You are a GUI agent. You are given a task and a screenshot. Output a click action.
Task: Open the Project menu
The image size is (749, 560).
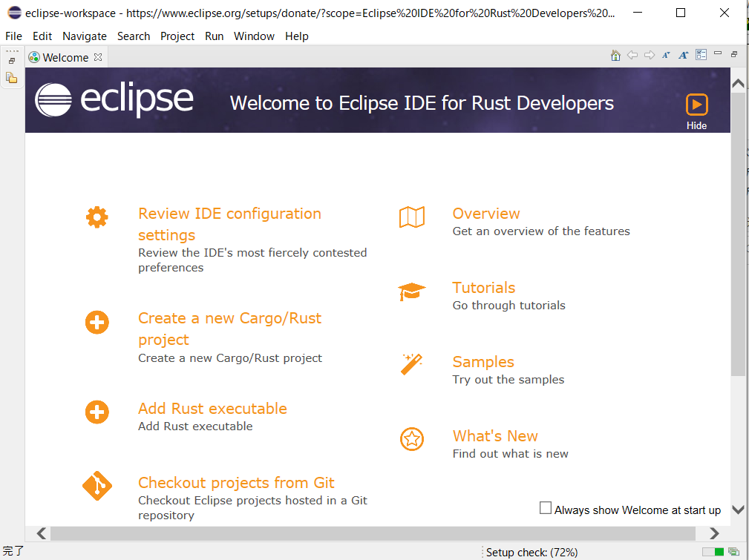pos(177,36)
